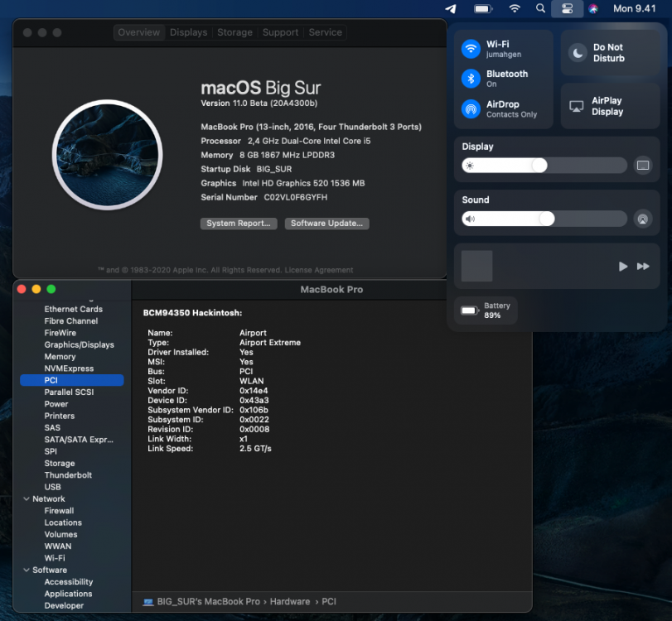
Task: Open AirPlay audio output icon beside Sound
Action: click(643, 219)
